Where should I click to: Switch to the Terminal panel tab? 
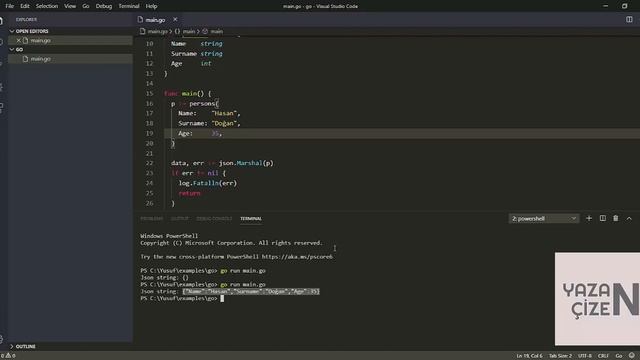pos(251,219)
